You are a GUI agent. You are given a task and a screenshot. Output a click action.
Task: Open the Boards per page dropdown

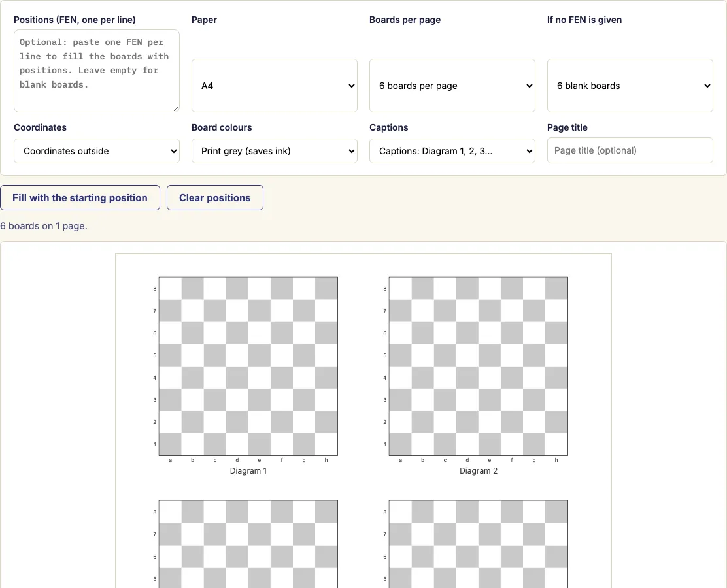(452, 86)
